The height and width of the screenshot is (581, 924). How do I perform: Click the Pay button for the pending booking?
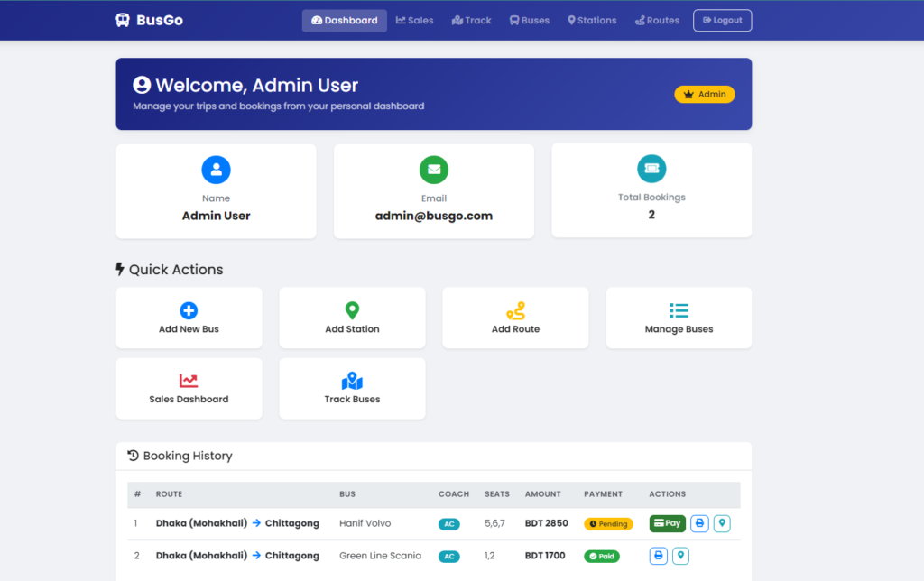(x=667, y=523)
